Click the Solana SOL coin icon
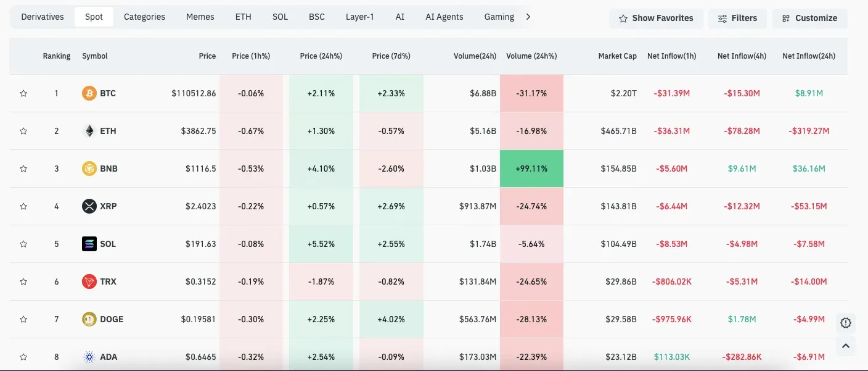 (89, 244)
